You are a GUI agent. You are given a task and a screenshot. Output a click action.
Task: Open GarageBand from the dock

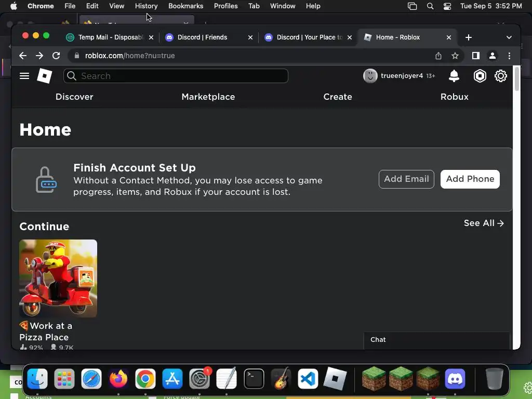coord(281,379)
